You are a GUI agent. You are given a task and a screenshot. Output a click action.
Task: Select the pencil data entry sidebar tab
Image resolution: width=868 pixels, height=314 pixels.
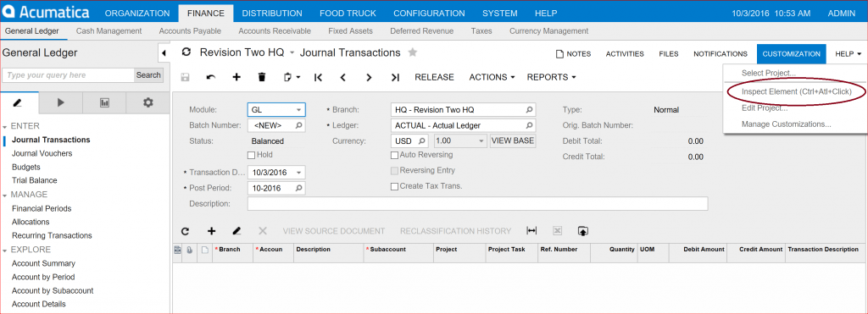click(x=18, y=102)
